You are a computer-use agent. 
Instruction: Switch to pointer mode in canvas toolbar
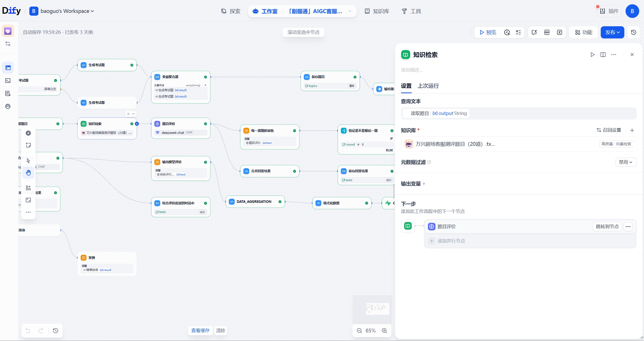click(x=28, y=161)
